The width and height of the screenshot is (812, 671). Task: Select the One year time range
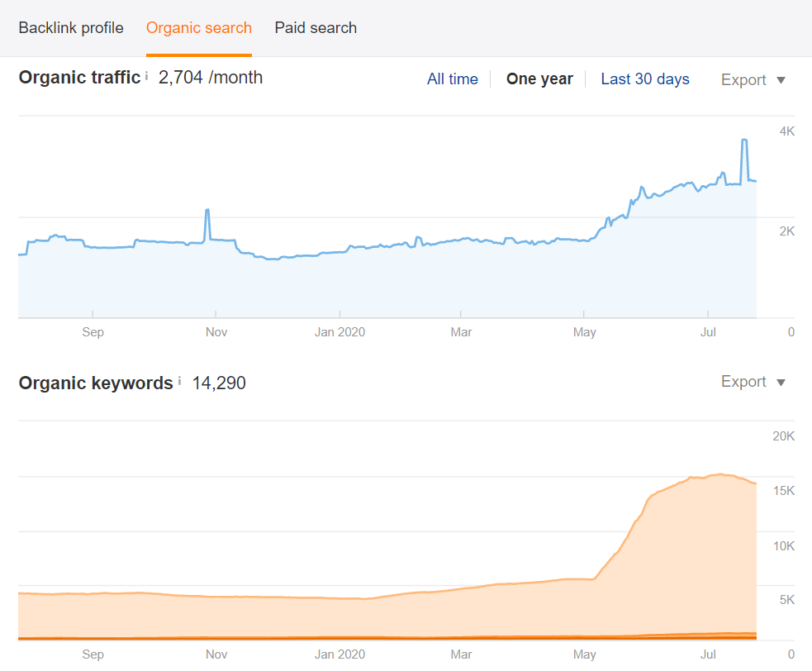point(539,79)
